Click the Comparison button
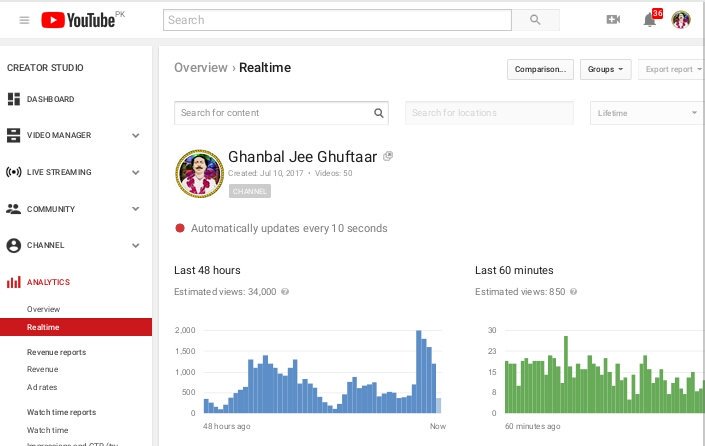705x446 pixels. 540,69
